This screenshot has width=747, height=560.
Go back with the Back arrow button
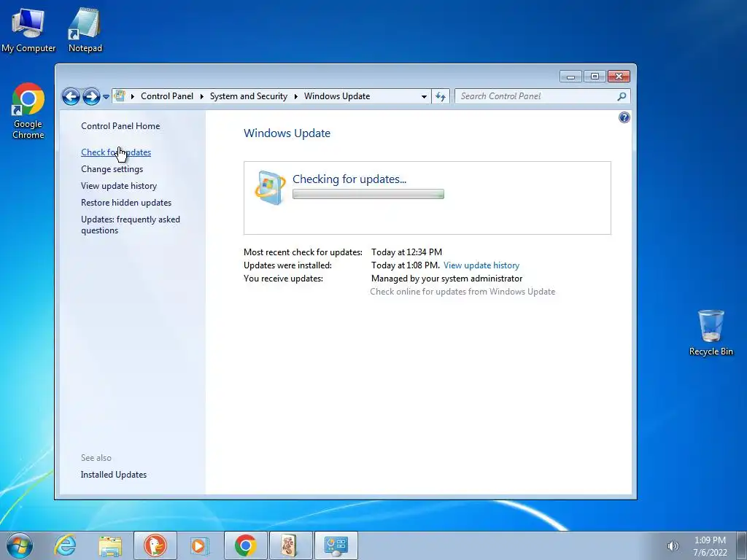point(71,97)
